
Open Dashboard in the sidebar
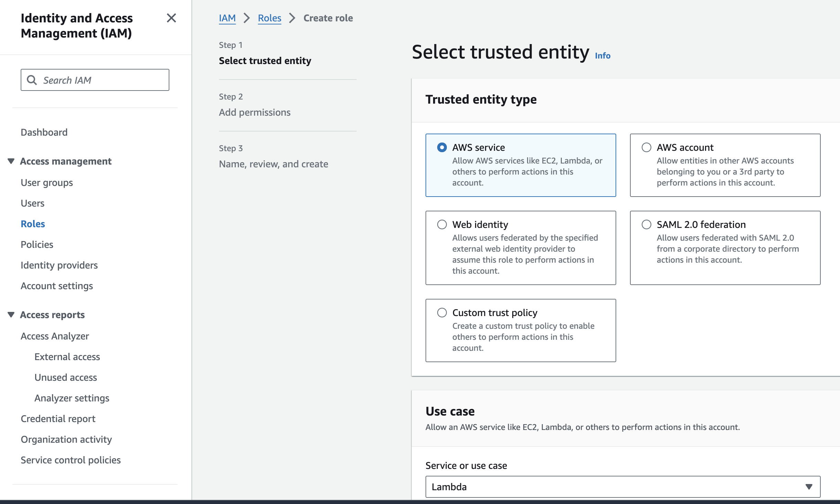(x=44, y=132)
